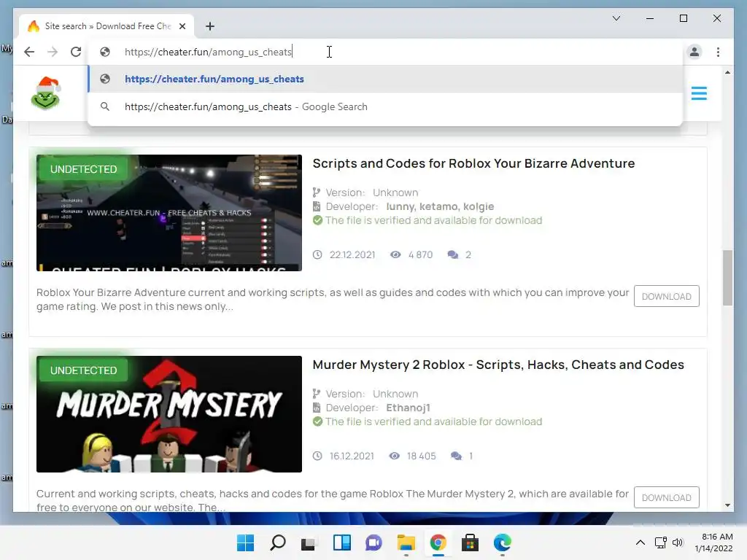Choose the cheater.fun/among_us_cheats URL suggestion
This screenshot has width=747, height=560.
coord(385,79)
